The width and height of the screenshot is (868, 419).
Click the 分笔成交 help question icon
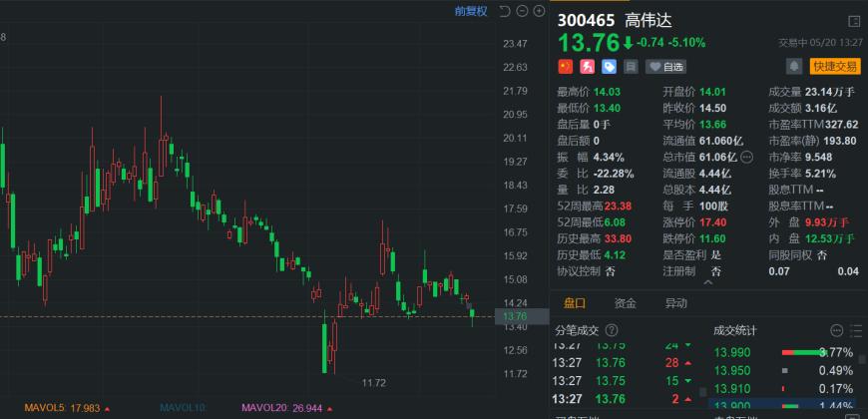pyautogui.click(x=612, y=330)
